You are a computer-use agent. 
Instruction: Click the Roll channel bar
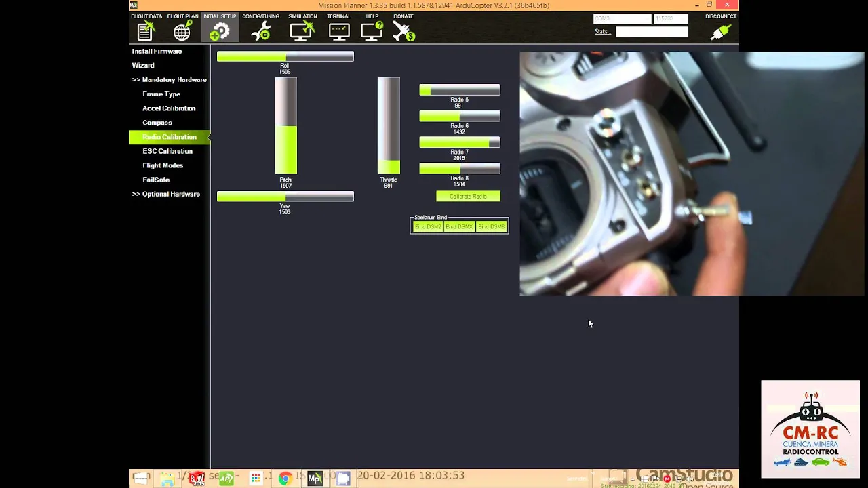tap(285, 57)
